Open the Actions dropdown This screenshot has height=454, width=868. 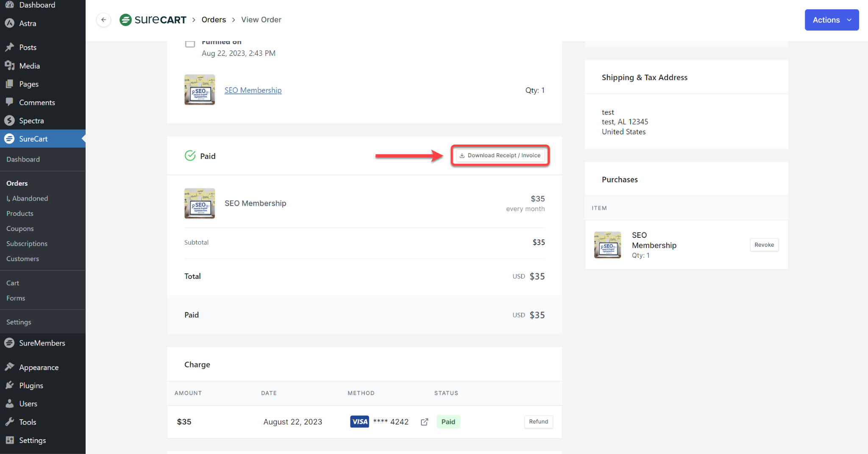click(831, 19)
